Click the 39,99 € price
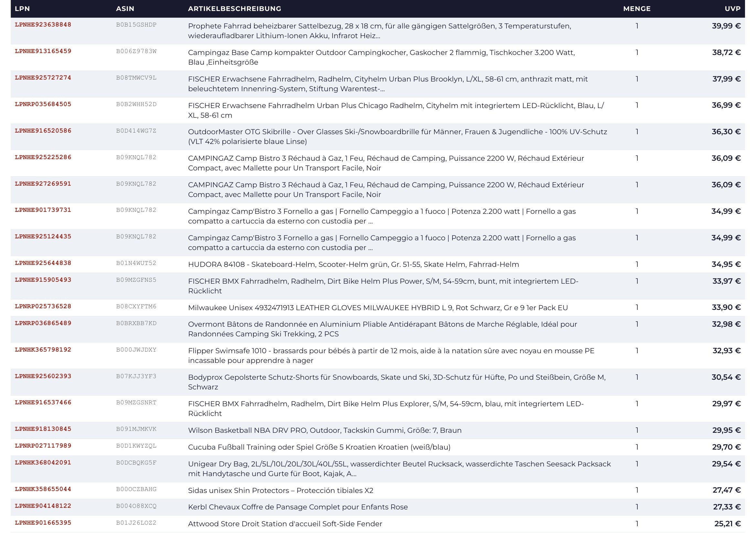Screen dimensions: 756x535 point(726,26)
